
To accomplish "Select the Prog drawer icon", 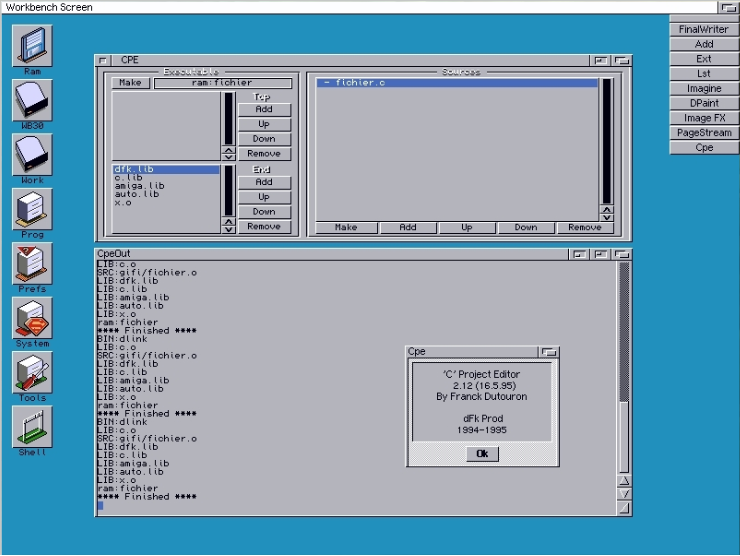I will pos(32,209).
